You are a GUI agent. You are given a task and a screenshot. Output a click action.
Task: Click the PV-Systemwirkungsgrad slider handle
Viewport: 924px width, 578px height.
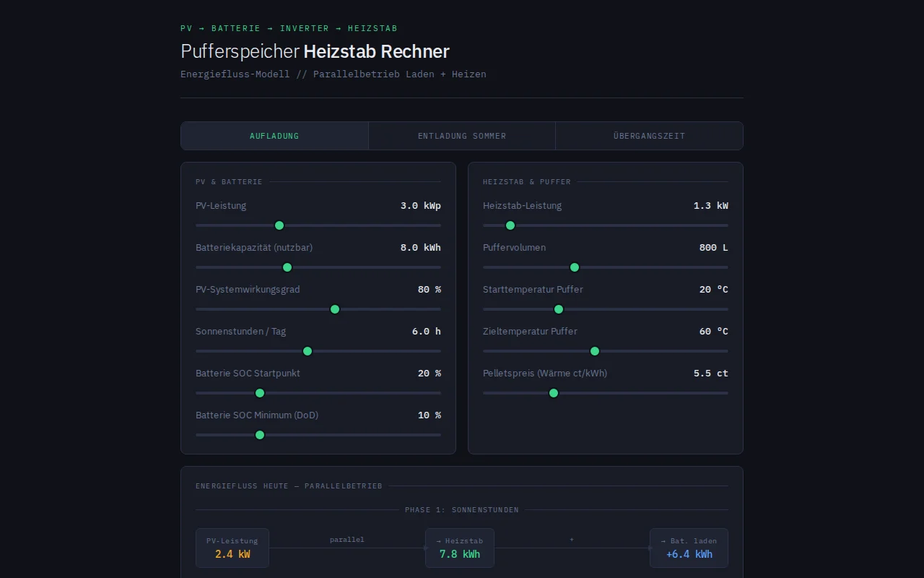pos(335,309)
